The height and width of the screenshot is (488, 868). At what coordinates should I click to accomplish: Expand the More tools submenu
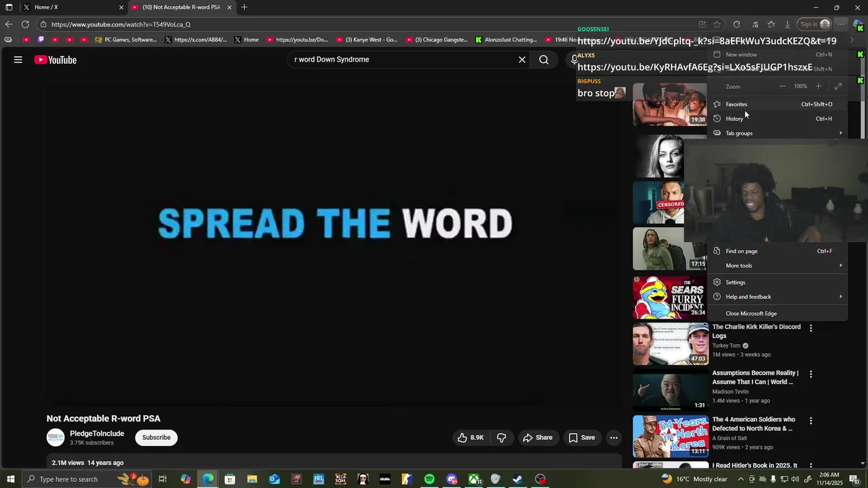tap(777, 266)
